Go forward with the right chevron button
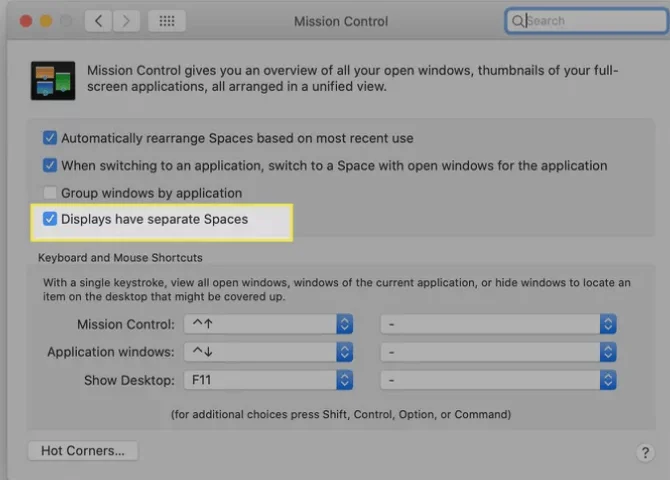The width and height of the screenshot is (670, 480). (126, 21)
